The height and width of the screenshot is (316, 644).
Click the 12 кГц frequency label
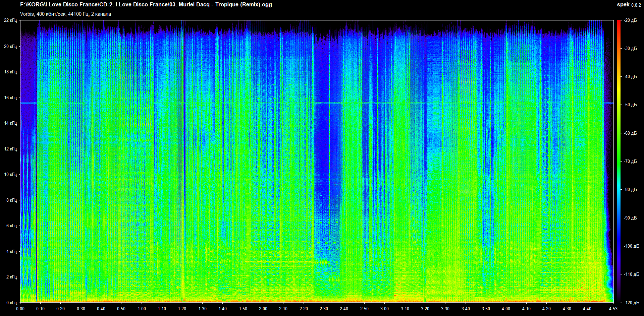click(x=10, y=149)
